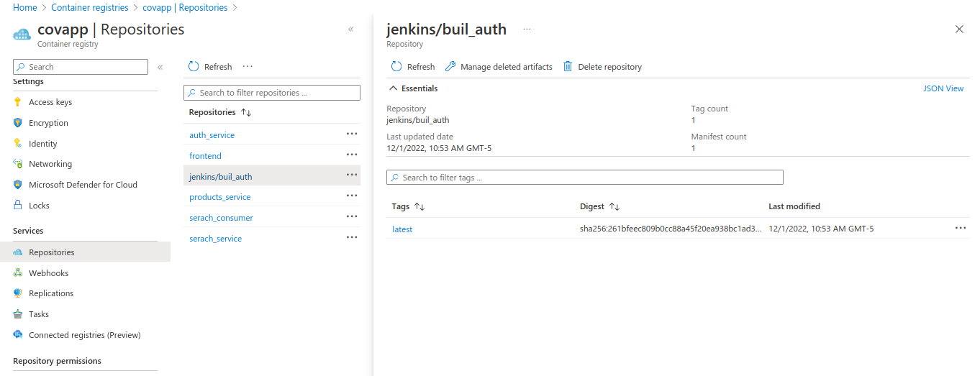Screen dimensions: 980x376
Task: Open Identity settings
Action: click(43, 144)
